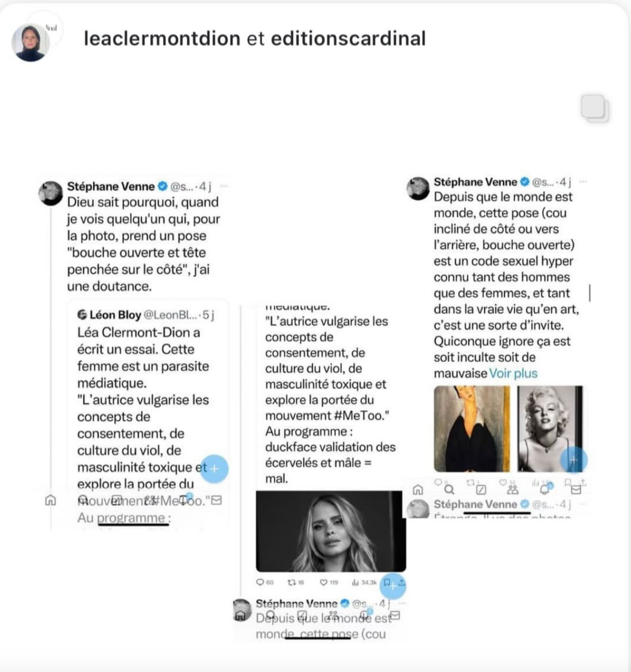Open the Marilyn Monroe photo thumbnail
The height and width of the screenshot is (672, 631).
[550, 429]
